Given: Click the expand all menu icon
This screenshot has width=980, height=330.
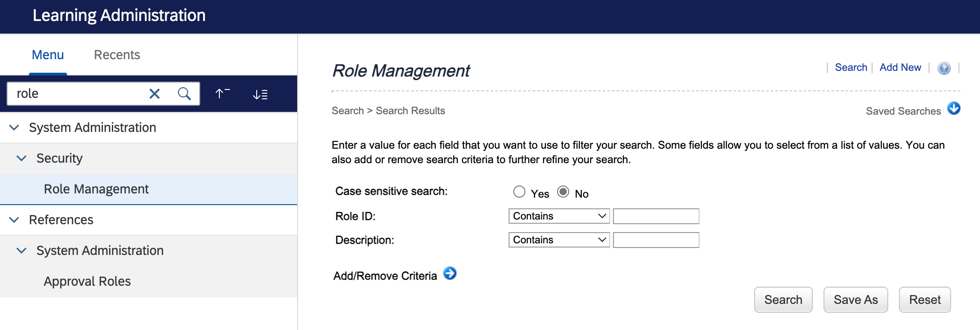Looking at the screenshot, I should 260,95.
